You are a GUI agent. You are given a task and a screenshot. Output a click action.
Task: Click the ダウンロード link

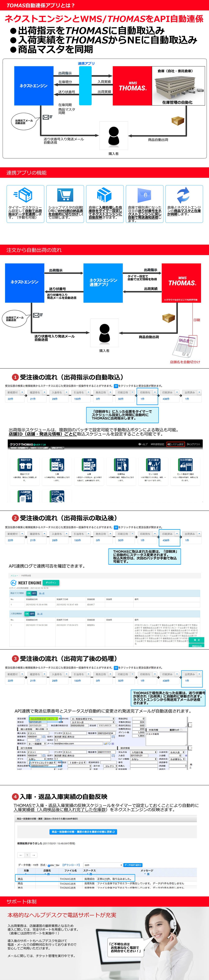tap(71, 865)
